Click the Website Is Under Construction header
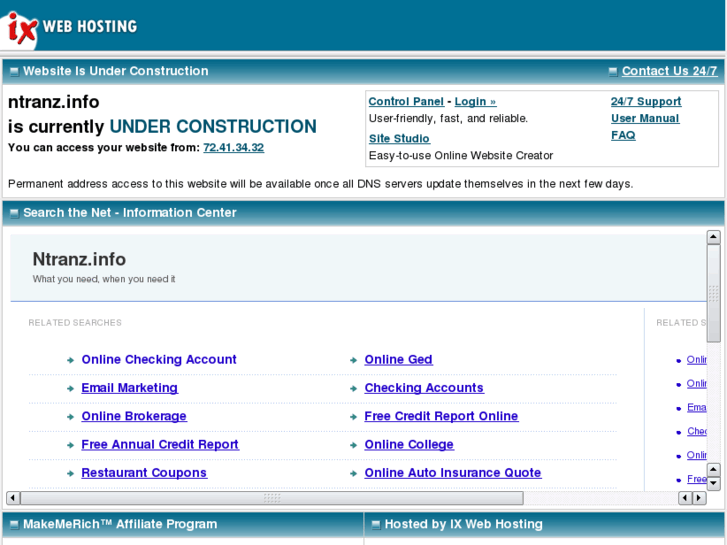This screenshot has height=545, width=727. [116, 71]
